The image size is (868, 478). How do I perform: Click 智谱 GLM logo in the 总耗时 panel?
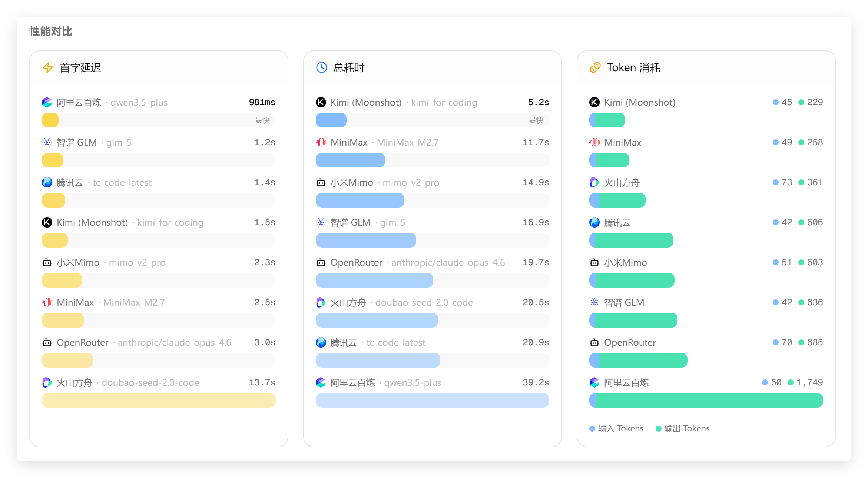coord(321,222)
